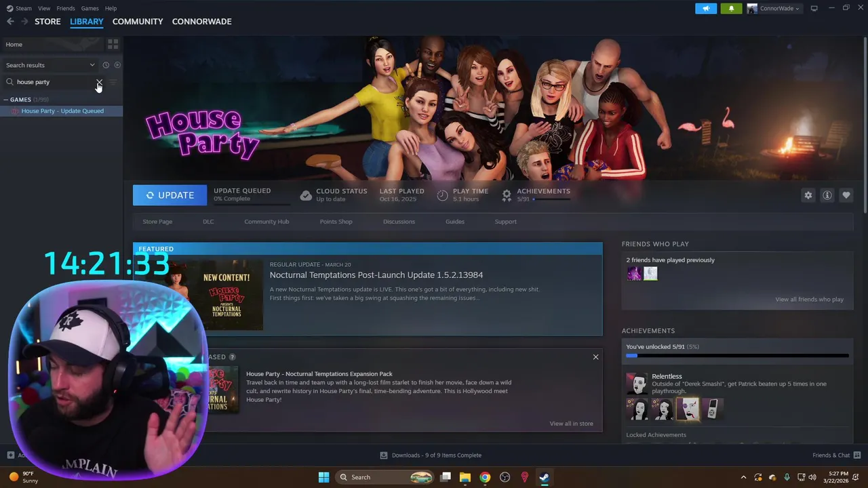Show hidden system tray icons
This screenshot has height=488, width=868.
743,477
